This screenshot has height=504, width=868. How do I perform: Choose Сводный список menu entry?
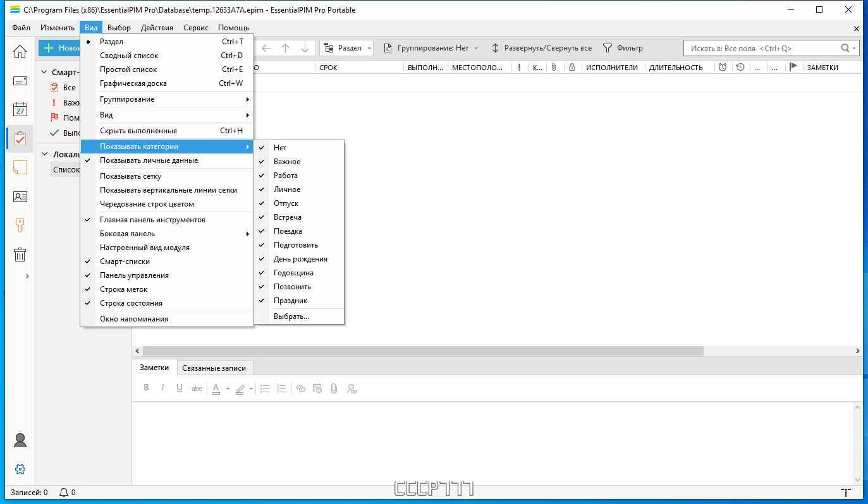(x=167, y=56)
